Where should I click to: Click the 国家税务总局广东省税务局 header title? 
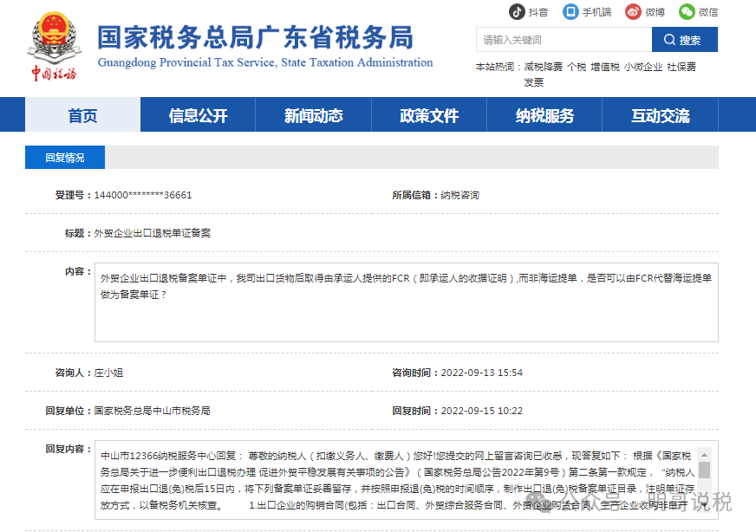point(256,36)
